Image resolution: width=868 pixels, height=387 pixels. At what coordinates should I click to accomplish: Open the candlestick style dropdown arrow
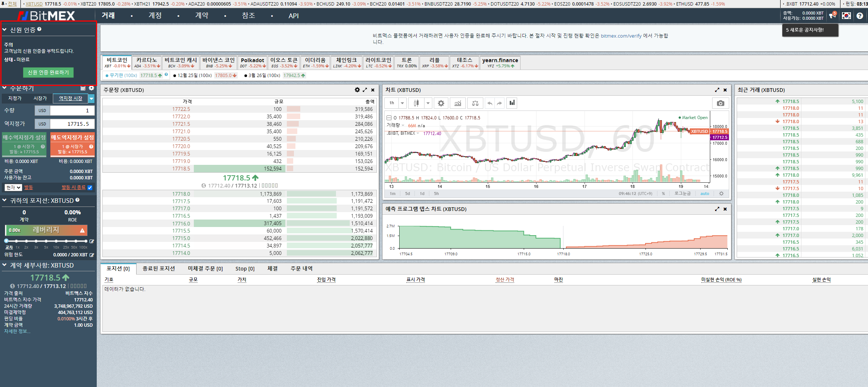click(428, 103)
